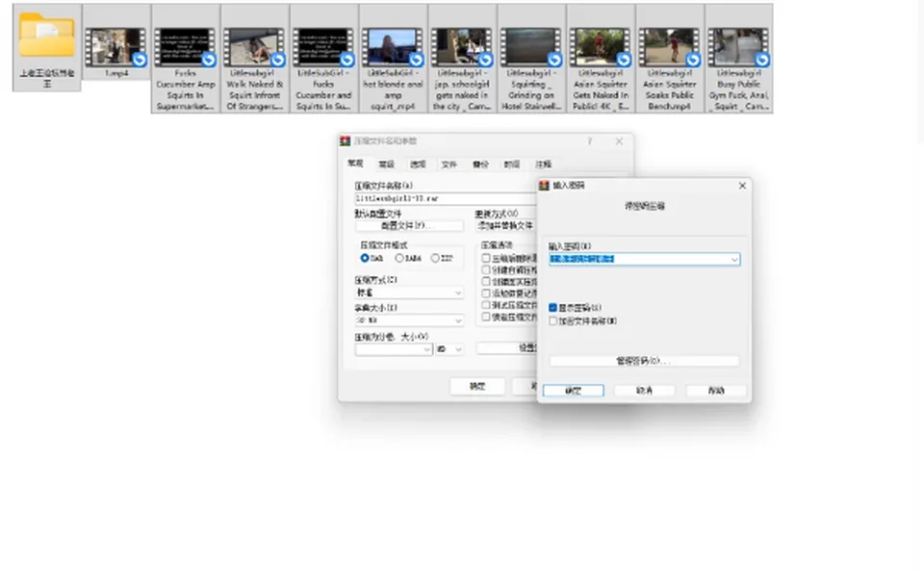Enable the 加密文件名 checkbox
Image resolution: width=924 pixels, height=587 pixels.
pyautogui.click(x=552, y=321)
